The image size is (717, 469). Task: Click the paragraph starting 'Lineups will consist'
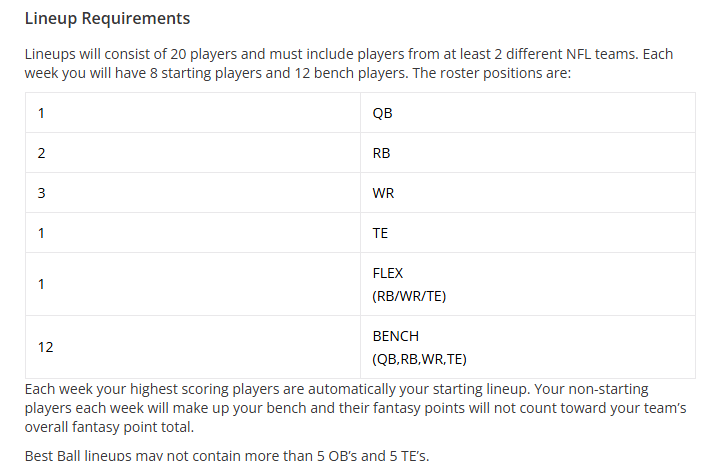pyautogui.click(x=349, y=64)
